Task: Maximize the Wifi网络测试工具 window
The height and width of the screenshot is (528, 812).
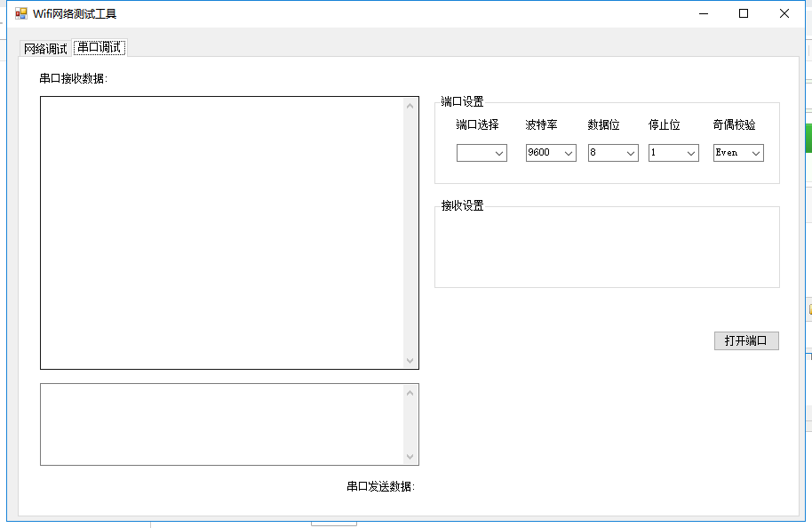Action: [744, 13]
